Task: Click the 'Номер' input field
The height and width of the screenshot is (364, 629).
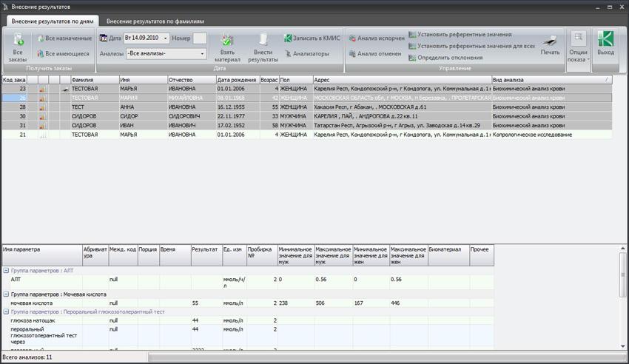Action: pyautogui.click(x=200, y=38)
